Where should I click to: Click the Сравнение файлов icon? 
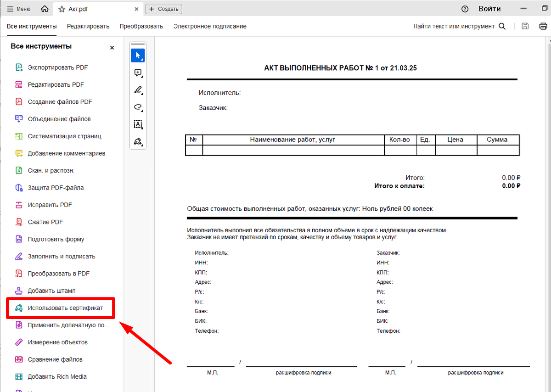19,359
